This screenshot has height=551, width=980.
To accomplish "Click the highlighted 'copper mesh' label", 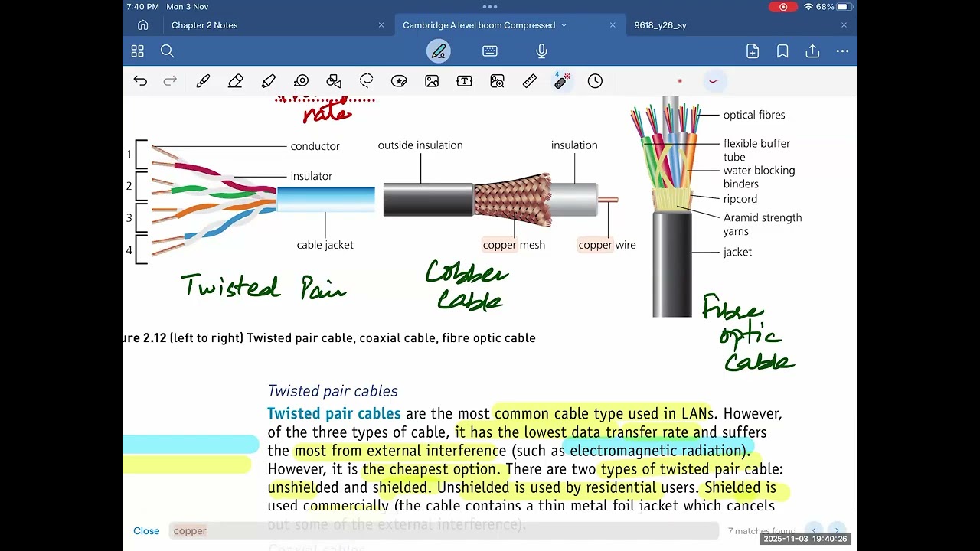I will click(514, 245).
